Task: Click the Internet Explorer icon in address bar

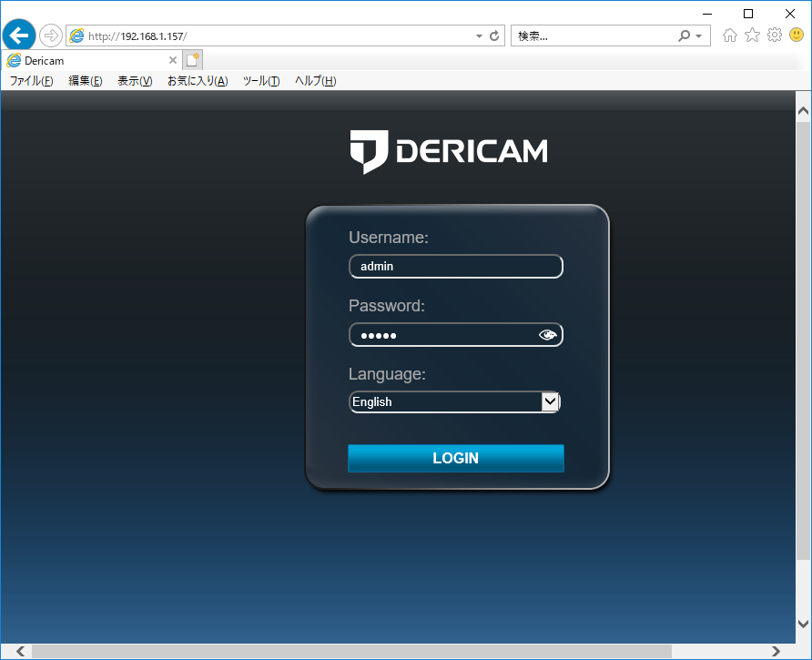Action: point(76,36)
